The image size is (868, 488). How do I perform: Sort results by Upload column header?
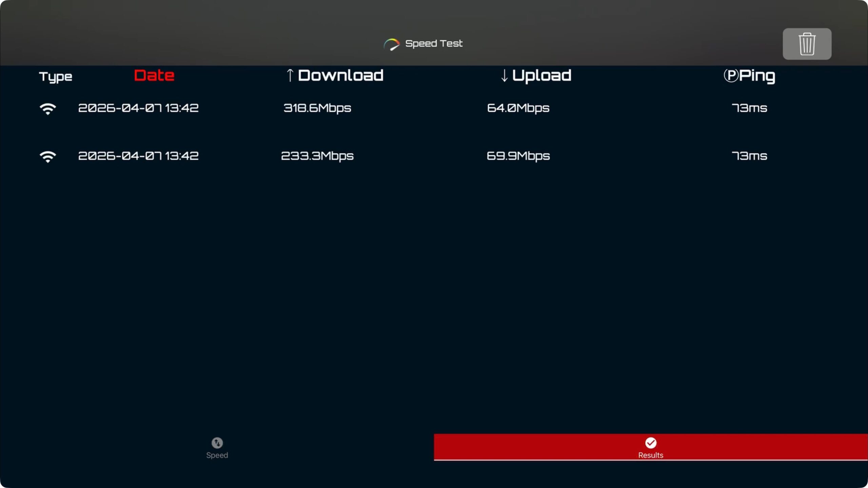click(x=541, y=75)
